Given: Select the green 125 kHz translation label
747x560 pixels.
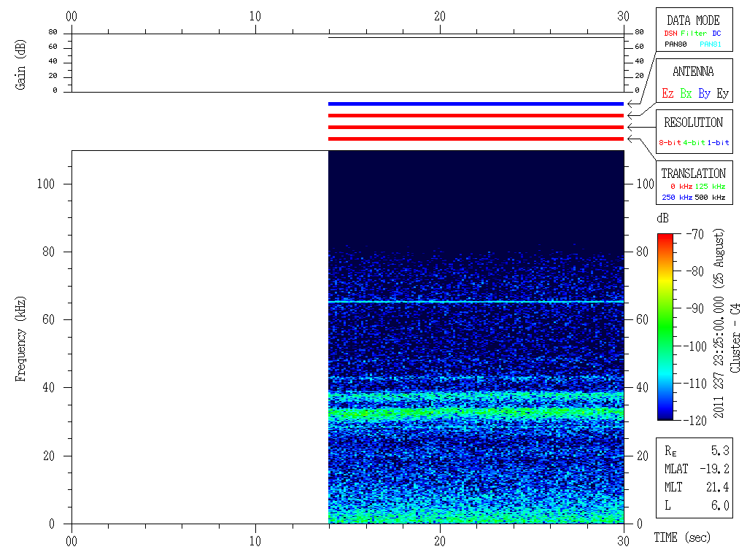Looking at the screenshot, I should (710, 186).
